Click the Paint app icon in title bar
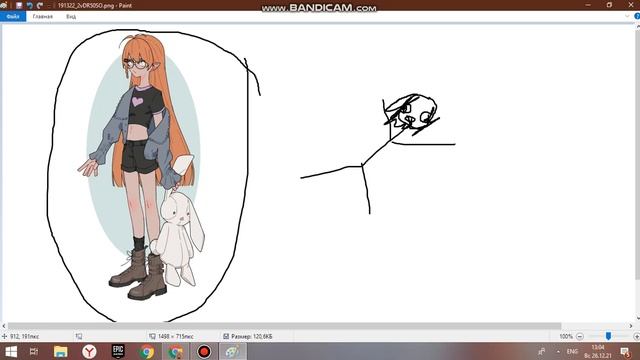This screenshot has width=640, height=360. click(4, 5)
